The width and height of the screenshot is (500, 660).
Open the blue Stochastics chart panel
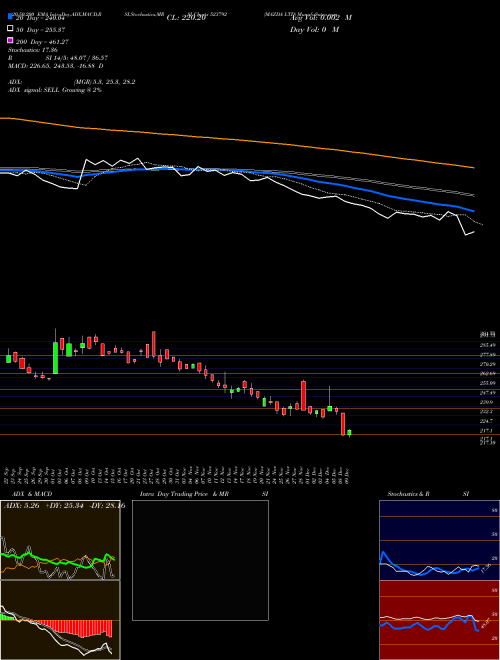point(439,540)
